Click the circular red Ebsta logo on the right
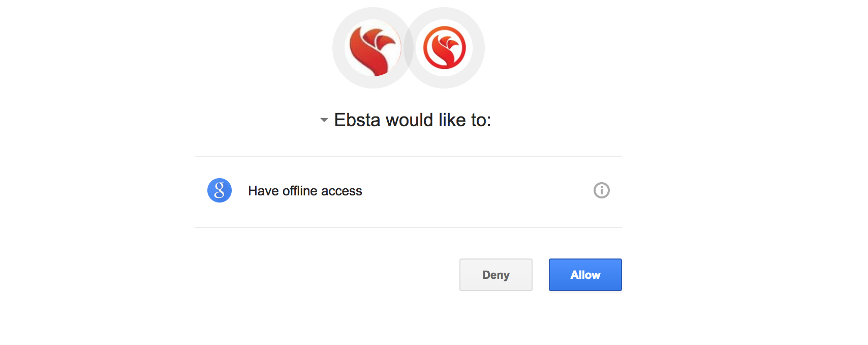Viewport: 868px width, 345px height. [445, 48]
